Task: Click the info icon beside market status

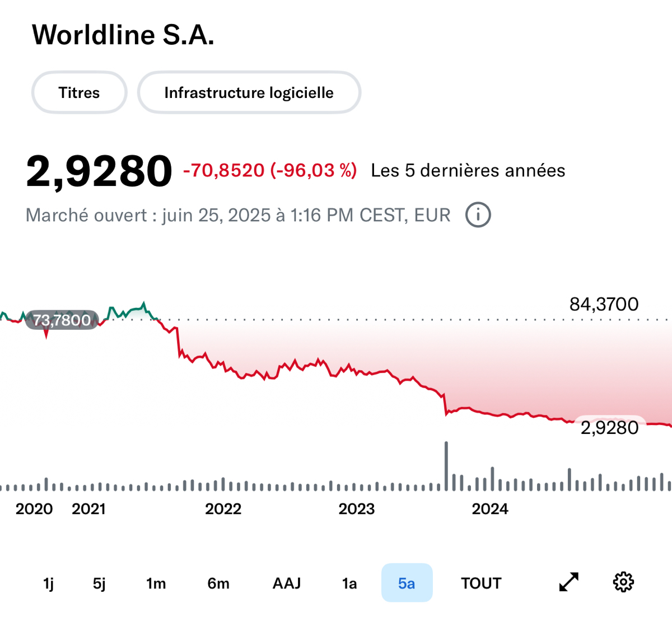Action: coord(478,215)
